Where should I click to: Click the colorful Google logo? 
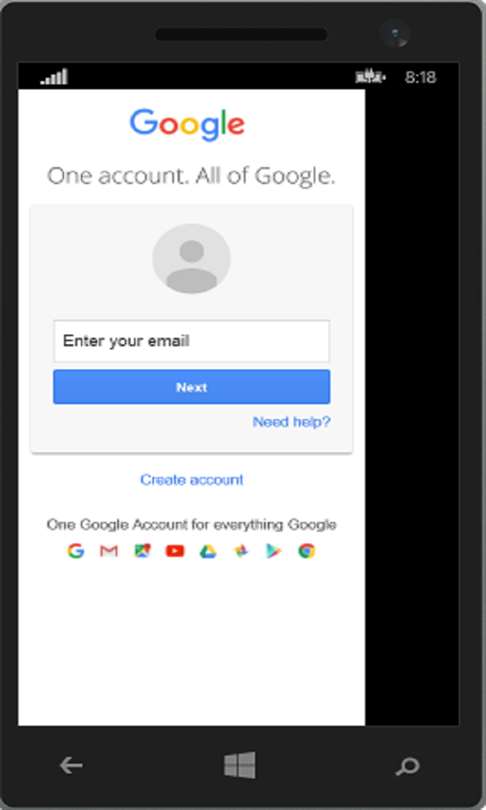pyautogui.click(x=187, y=124)
